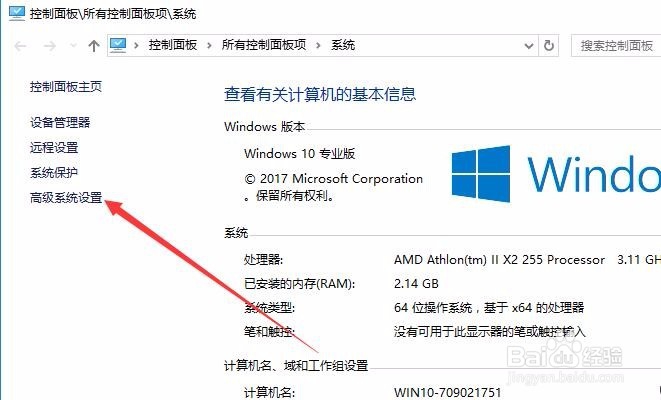Click the Back arrow in navigation bar
661x400 pixels.
coord(20,46)
